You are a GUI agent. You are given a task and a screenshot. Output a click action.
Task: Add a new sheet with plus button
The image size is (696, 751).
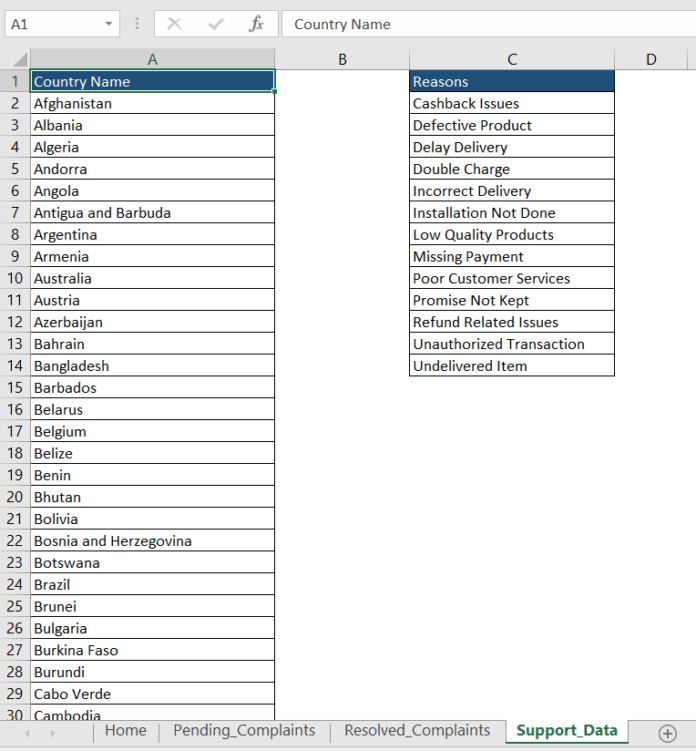point(668,733)
